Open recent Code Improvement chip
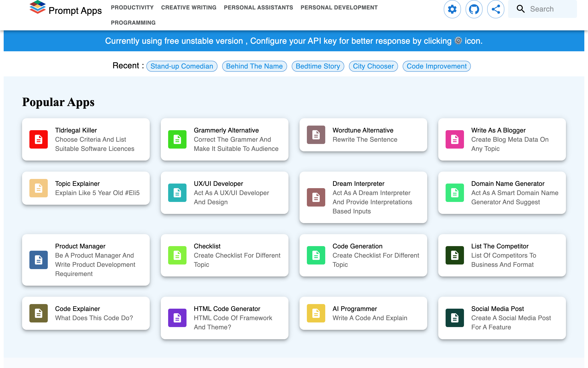Viewport: 588px width, 368px height. (436, 66)
